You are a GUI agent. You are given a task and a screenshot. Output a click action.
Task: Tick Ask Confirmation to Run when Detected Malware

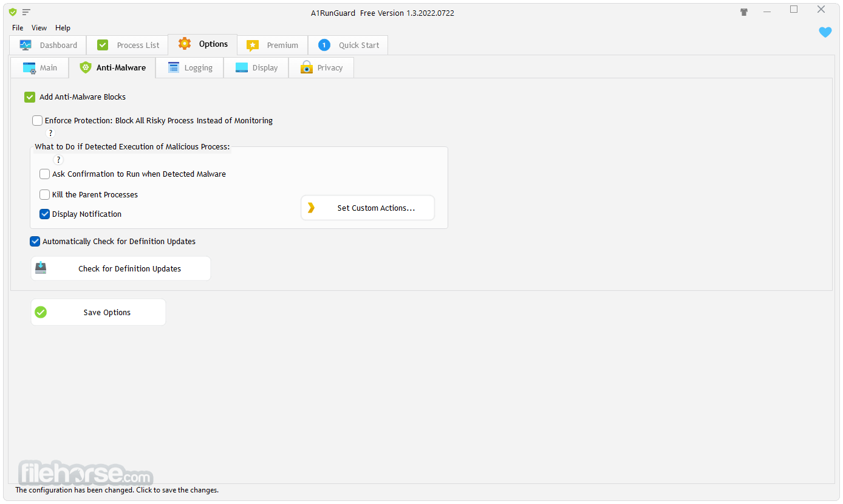click(45, 174)
